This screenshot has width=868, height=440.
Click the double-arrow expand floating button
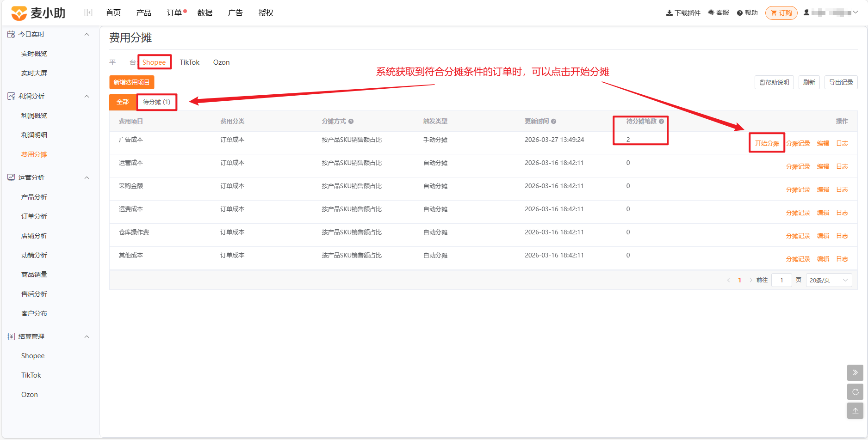pyautogui.click(x=855, y=373)
